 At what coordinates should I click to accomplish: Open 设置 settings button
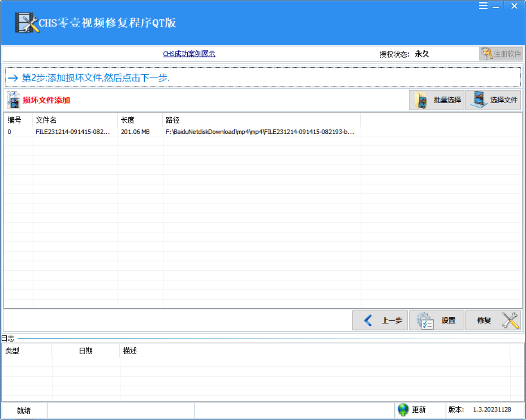tap(436, 321)
